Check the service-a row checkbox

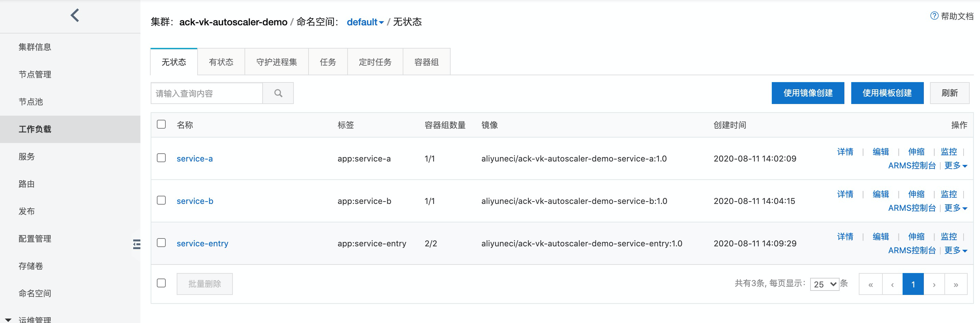(x=161, y=158)
